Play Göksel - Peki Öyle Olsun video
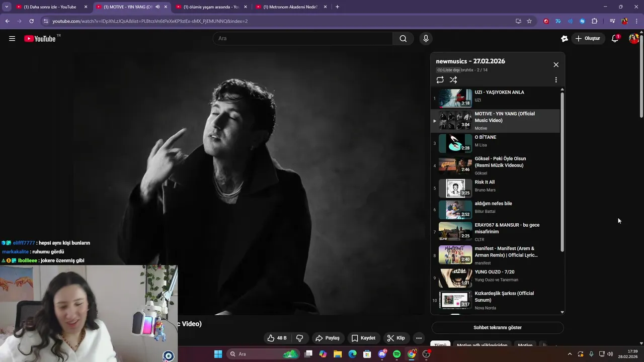Screen dimensions: 644x362 click(x=495, y=165)
